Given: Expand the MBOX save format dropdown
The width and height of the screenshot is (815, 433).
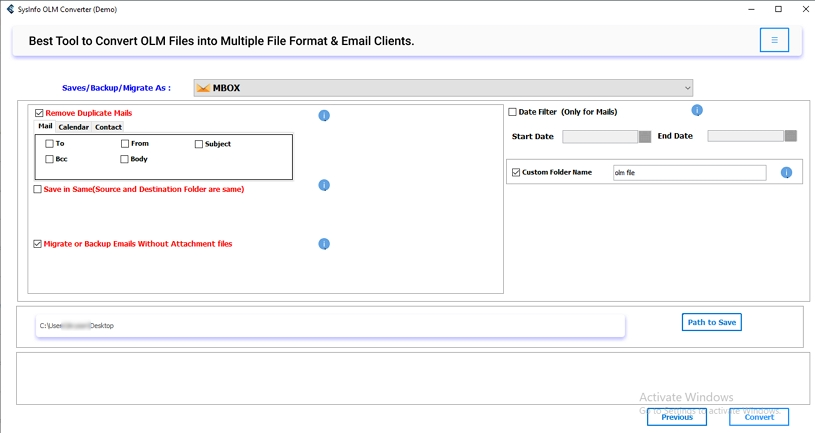Looking at the screenshot, I should click(687, 88).
